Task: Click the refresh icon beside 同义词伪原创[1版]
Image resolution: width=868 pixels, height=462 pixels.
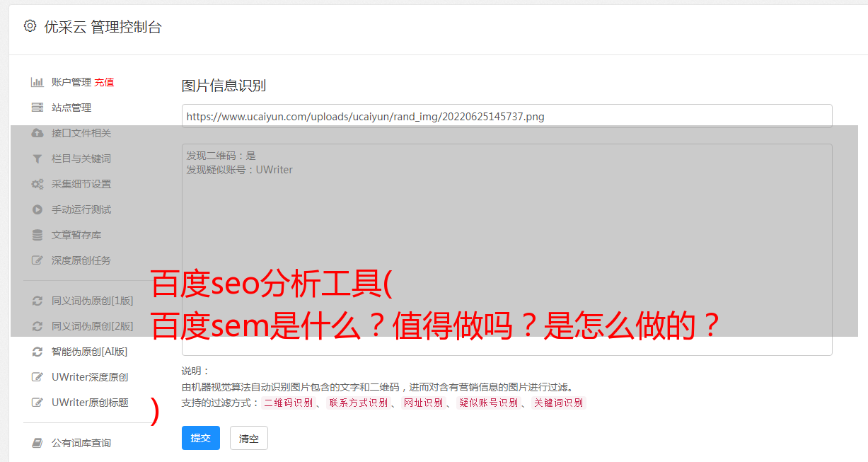Action: click(37, 301)
